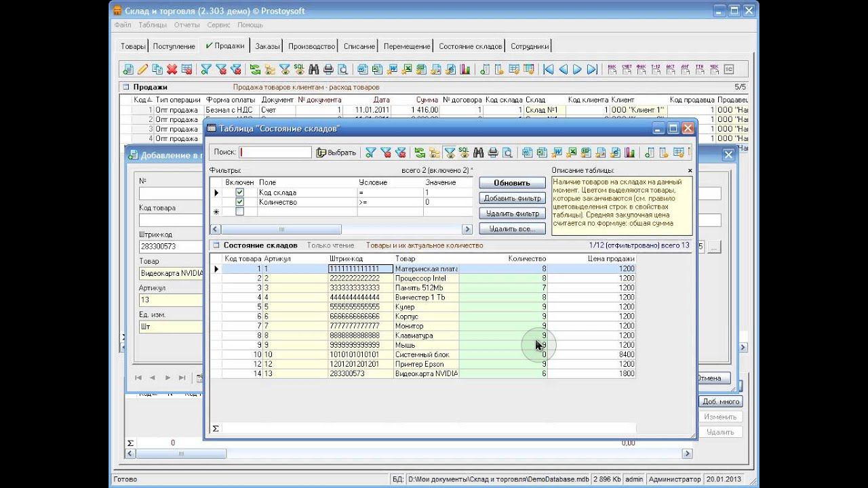
Task: Switch to the Заказы tab
Action: click(x=267, y=46)
